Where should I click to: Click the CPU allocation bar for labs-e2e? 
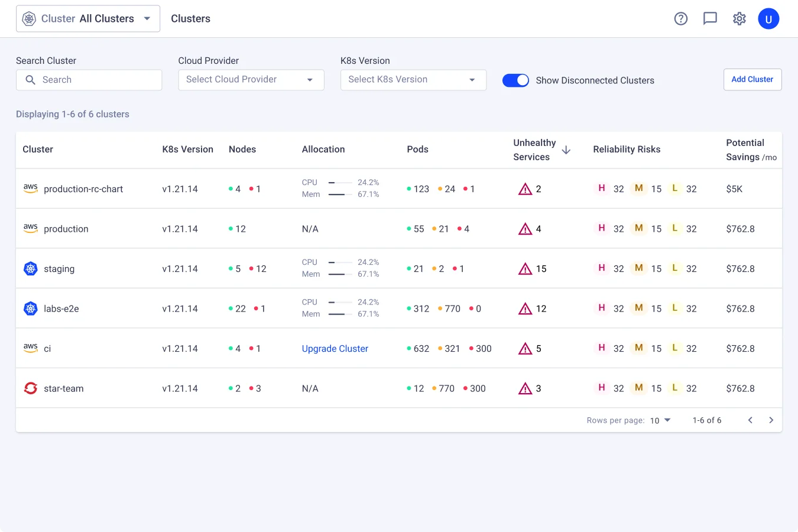pos(340,302)
